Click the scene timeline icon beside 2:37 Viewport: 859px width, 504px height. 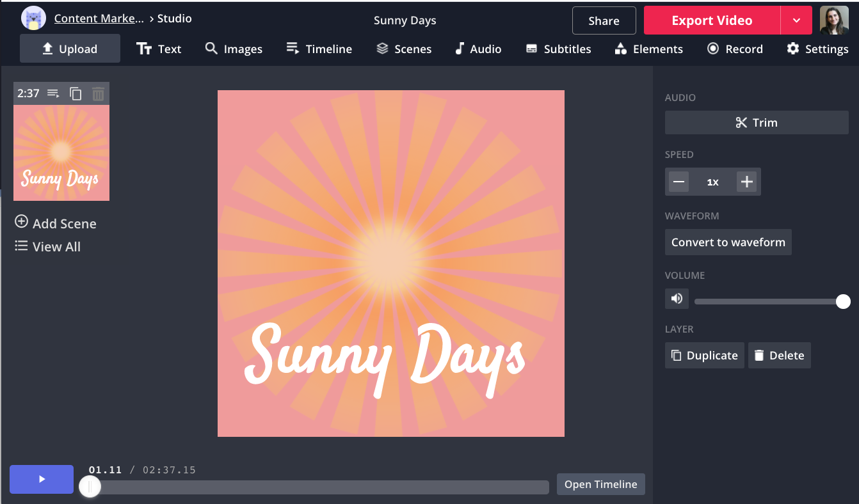point(54,93)
